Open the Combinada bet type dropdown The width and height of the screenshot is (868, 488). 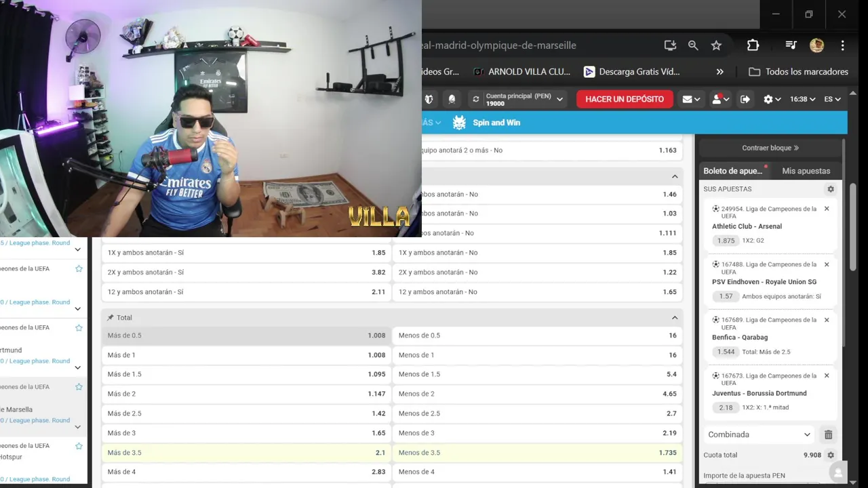759,434
